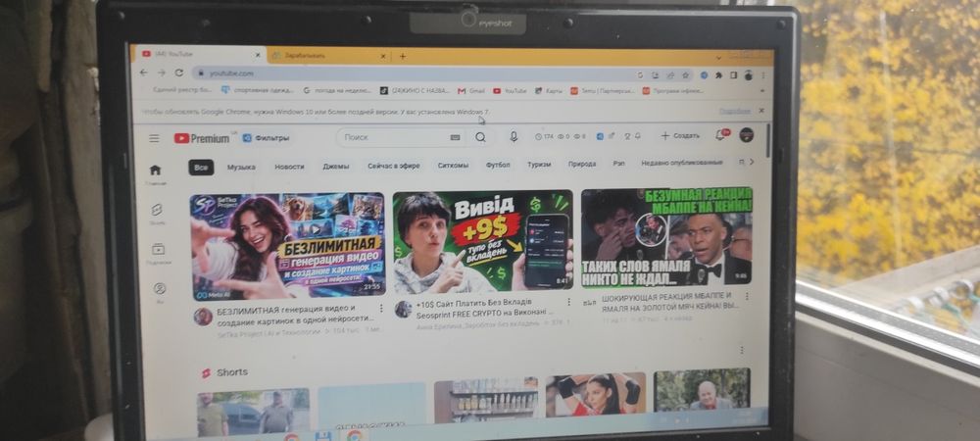Open the погода на неделю bookmark
This screenshot has width=980, height=441.
pos(337,90)
